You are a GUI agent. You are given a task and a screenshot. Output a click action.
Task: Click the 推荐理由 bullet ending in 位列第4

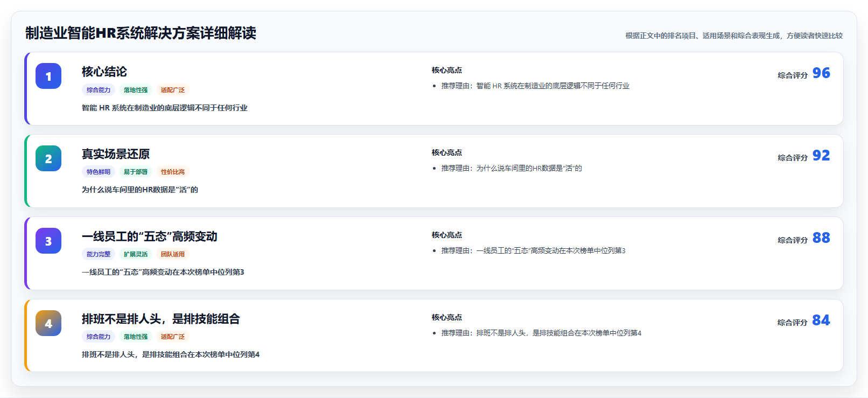[541, 333]
